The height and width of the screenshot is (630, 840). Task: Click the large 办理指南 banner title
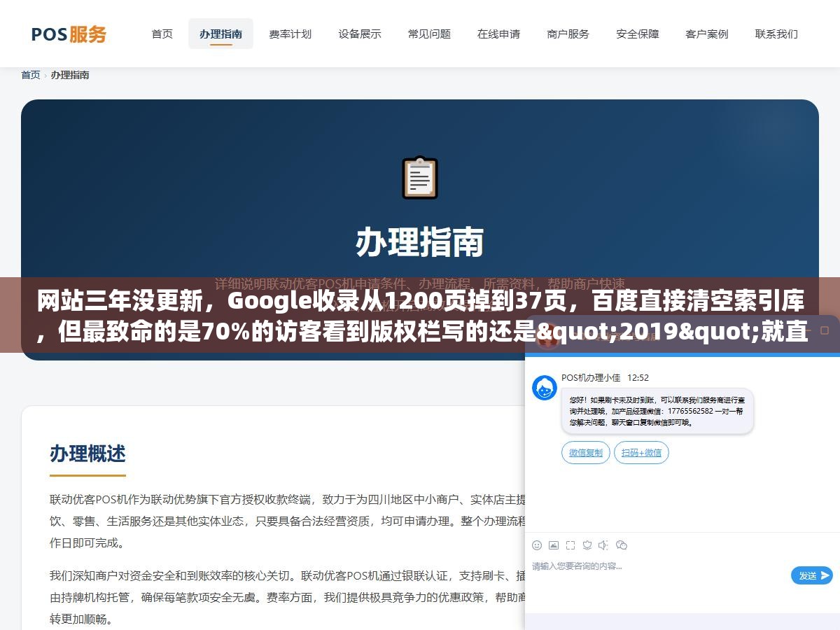click(x=419, y=243)
